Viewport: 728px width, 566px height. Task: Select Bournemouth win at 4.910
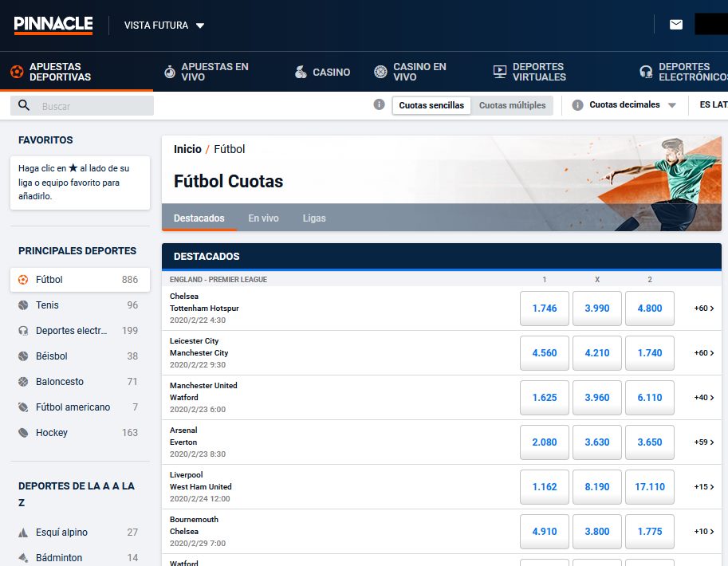(x=544, y=531)
